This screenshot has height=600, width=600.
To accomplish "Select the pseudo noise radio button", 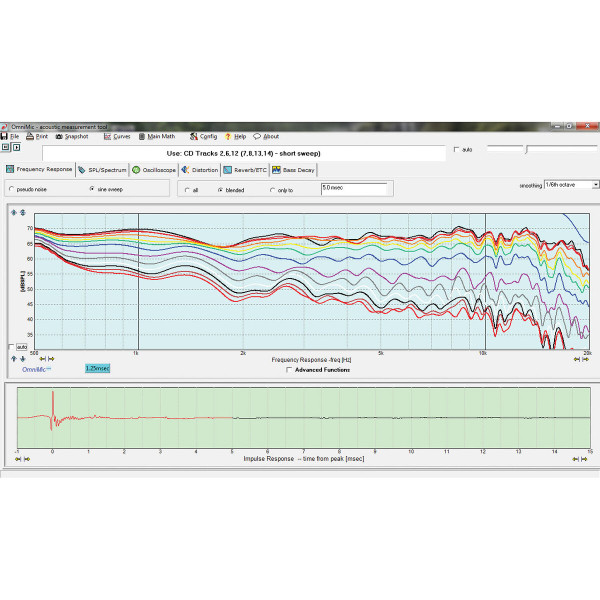I will [x=11, y=188].
